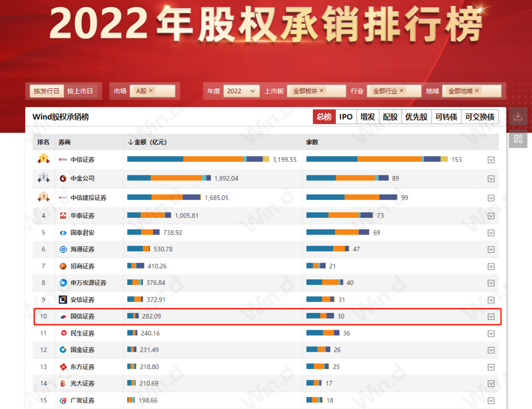Image resolution: width=532 pixels, height=409 pixels.
Task: Switch to the 优先股 tab
Action: [416, 117]
